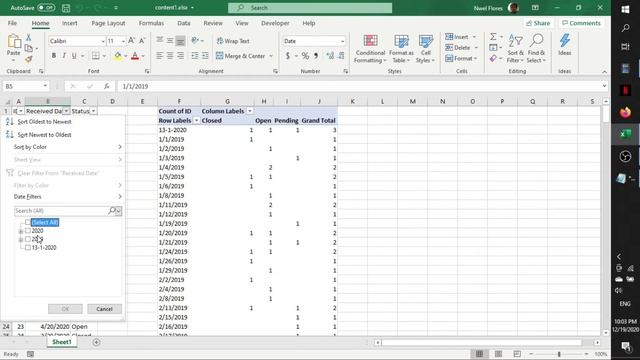Screen dimensions: 640x360
Task: Apply Accounting dollar format
Action: (288, 56)
